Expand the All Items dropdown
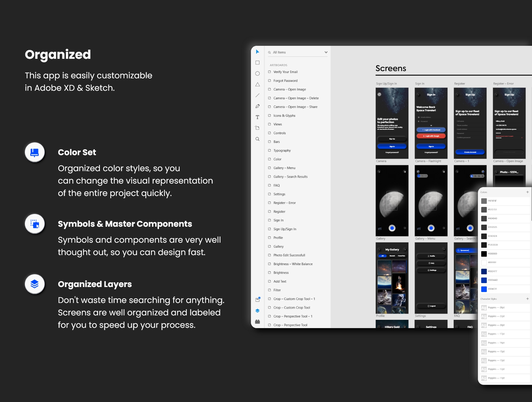The width and height of the screenshot is (532, 402). point(326,52)
